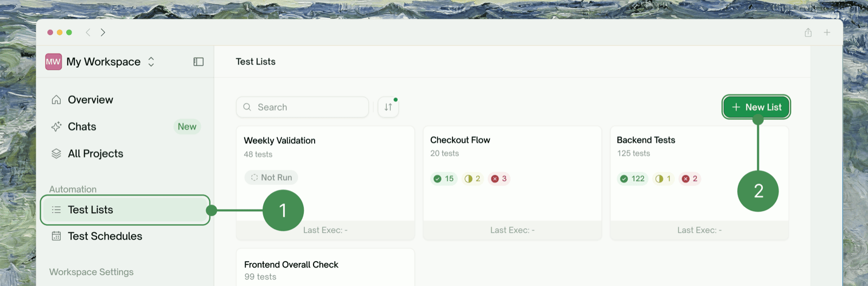Create a list with New List button
The width and height of the screenshot is (868, 286).
(x=756, y=107)
